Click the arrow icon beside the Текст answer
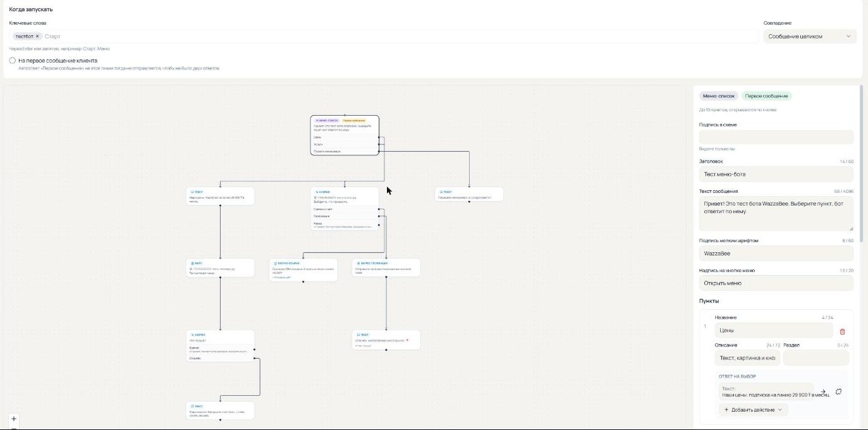The width and height of the screenshot is (868, 430). click(x=823, y=391)
